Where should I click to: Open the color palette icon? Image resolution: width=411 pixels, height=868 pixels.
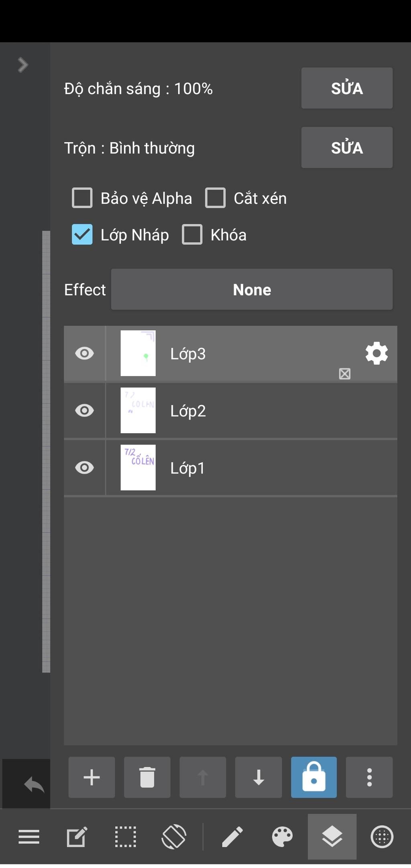[x=283, y=837]
